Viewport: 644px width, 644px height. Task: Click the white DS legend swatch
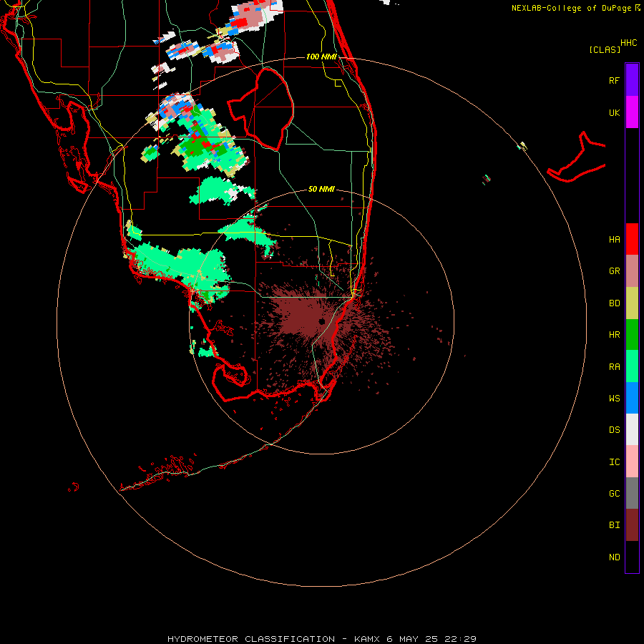[632, 429]
